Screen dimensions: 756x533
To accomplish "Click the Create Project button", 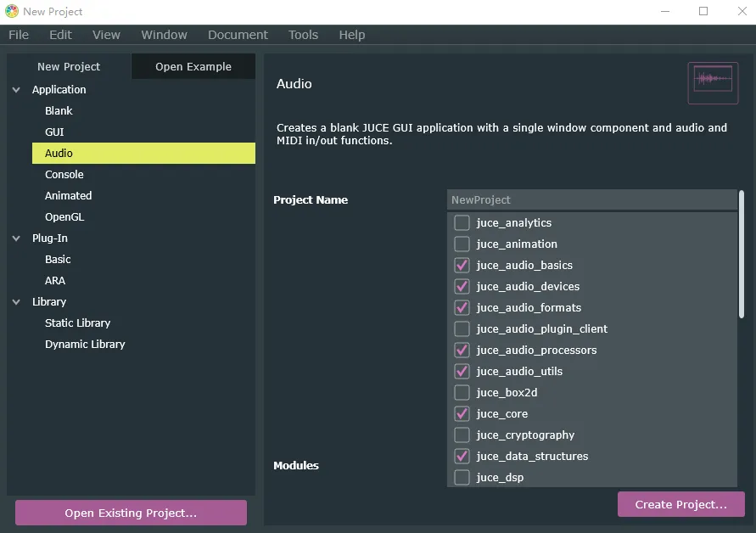I will (x=680, y=504).
